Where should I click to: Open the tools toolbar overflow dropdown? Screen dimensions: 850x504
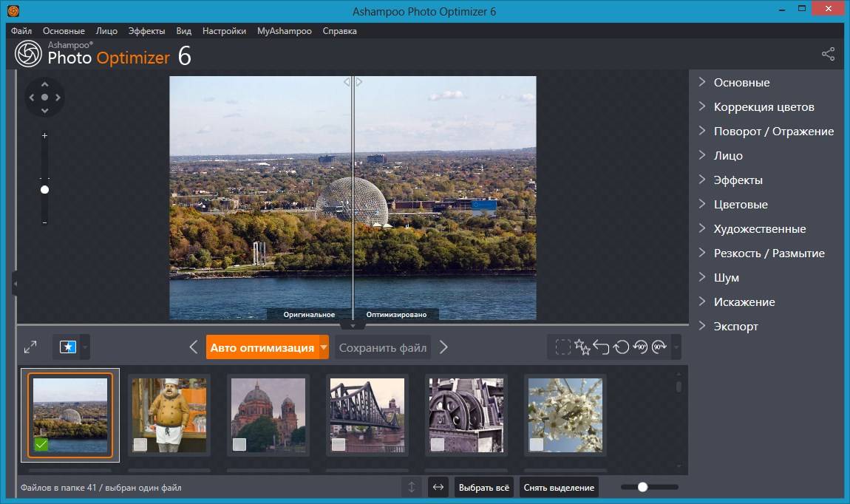[x=676, y=347]
